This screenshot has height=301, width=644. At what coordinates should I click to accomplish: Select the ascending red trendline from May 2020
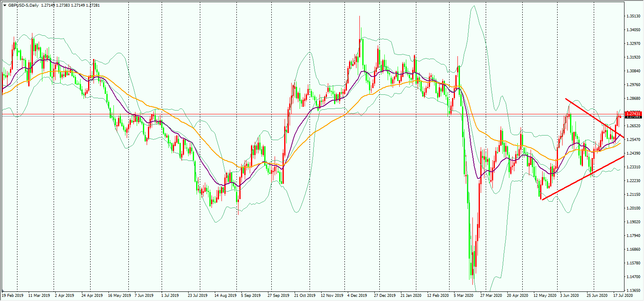pos(583,178)
